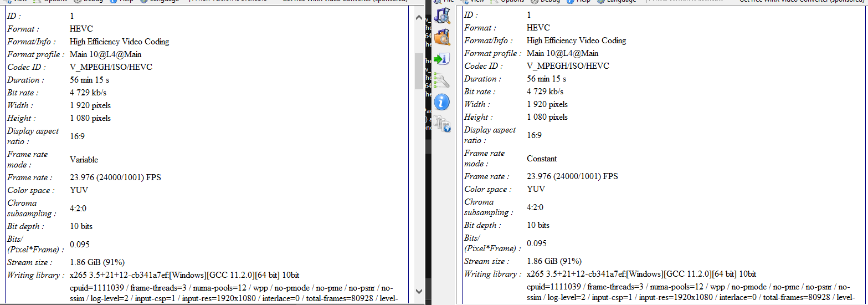Click the 'Duration :' label in right window
The image size is (868, 305).
tap(484, 79)
